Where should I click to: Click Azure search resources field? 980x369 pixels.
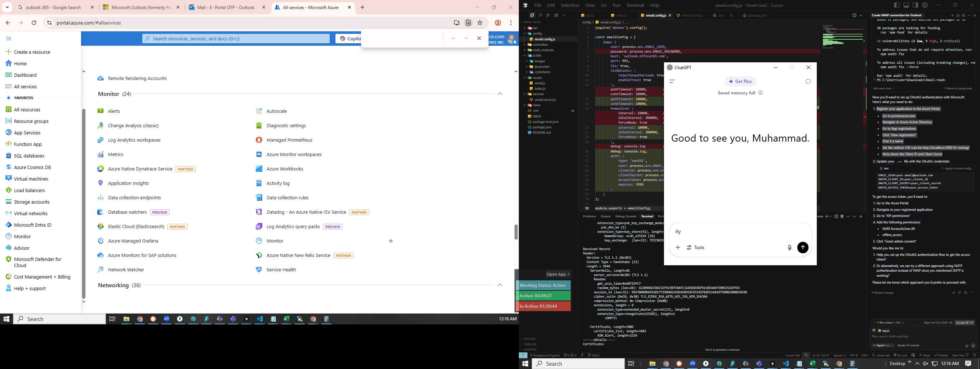(x=236, y=39)
